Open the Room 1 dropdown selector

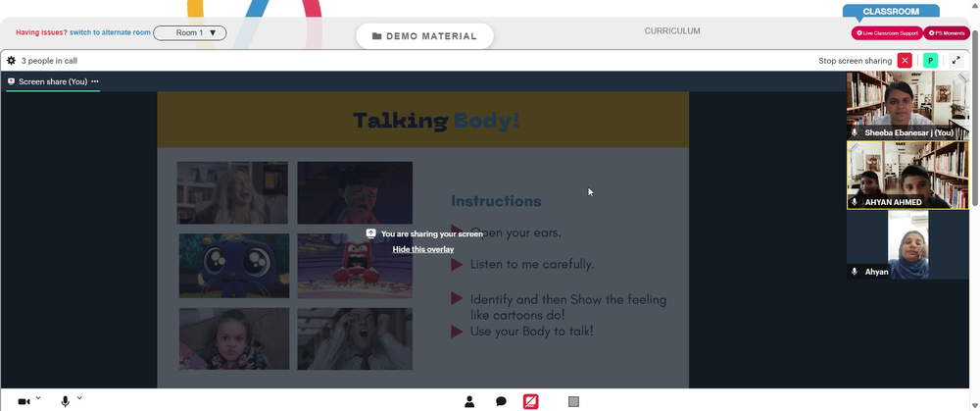(x=190, y=32)
